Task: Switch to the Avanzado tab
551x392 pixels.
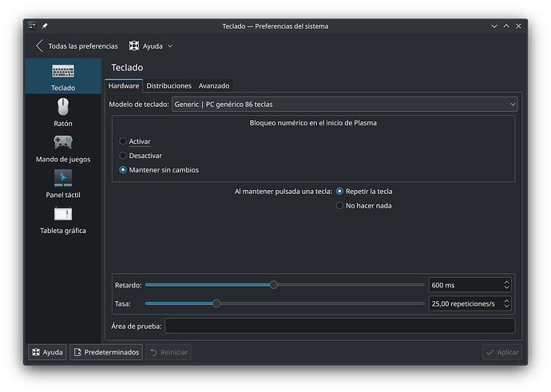Action: click(x=214, y=85)
